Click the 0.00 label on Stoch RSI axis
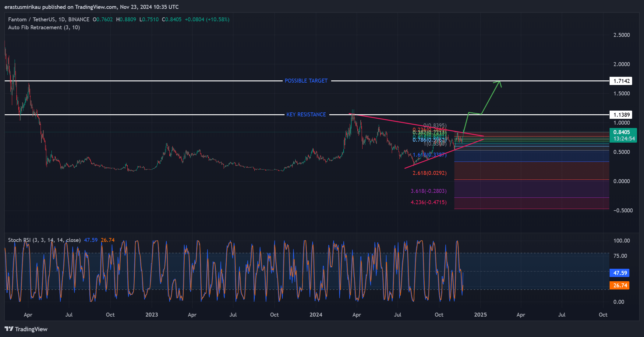 (x=619, y=302)
